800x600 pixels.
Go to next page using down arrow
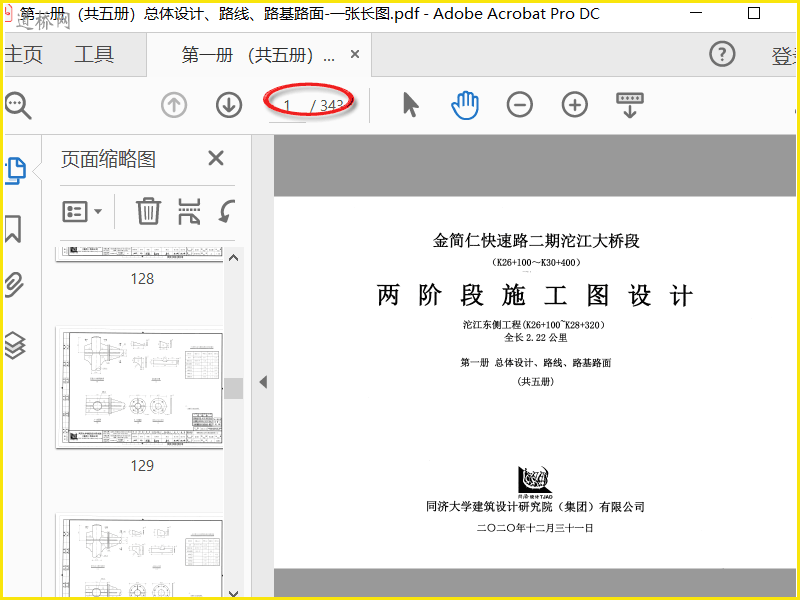(x=229, y=105)
